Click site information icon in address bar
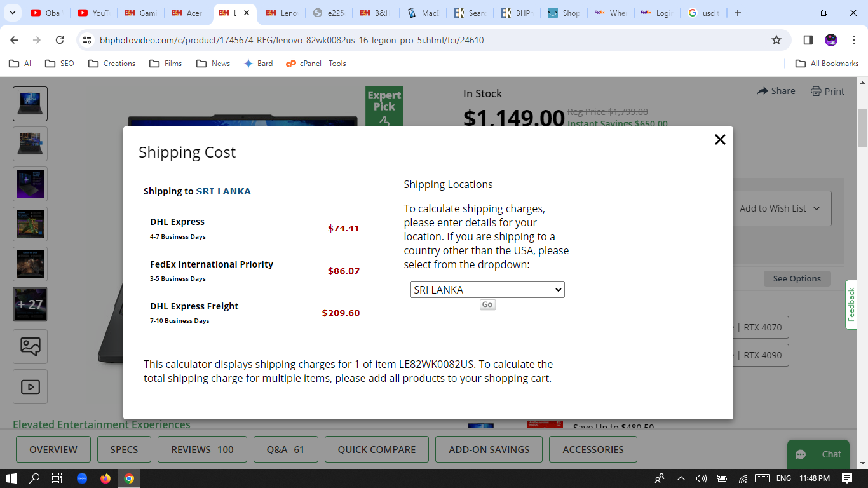868x488 pixels. 88,40
